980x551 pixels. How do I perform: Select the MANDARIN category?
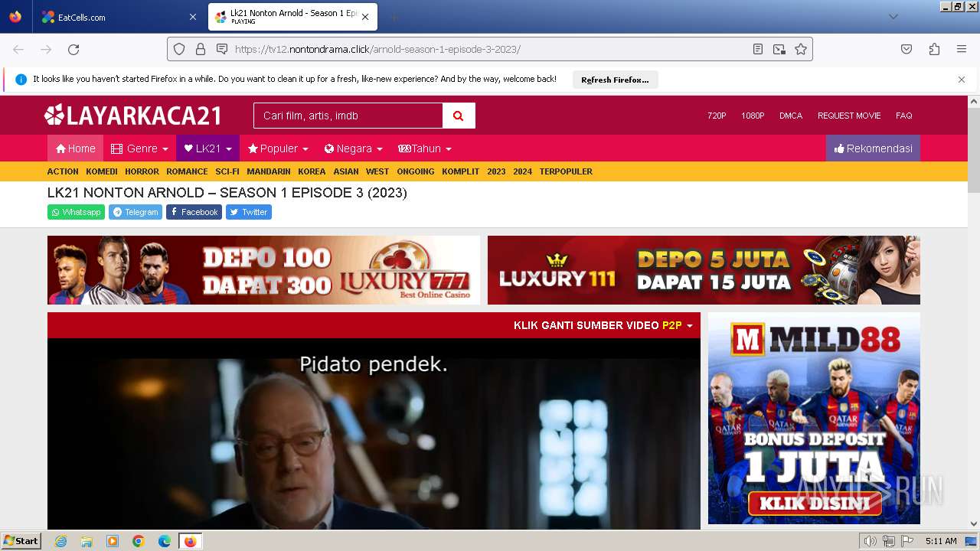tap(269, 171)
